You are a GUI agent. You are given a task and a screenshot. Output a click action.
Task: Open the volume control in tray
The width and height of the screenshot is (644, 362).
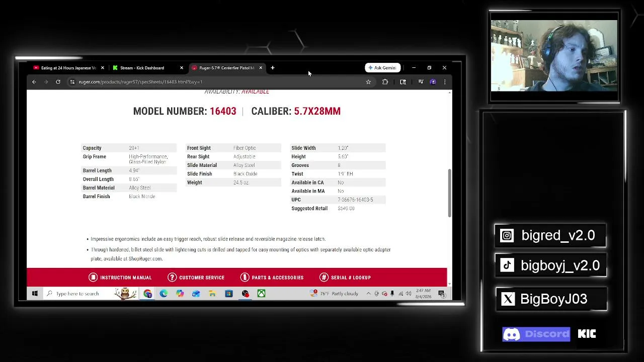coord(408,294)
